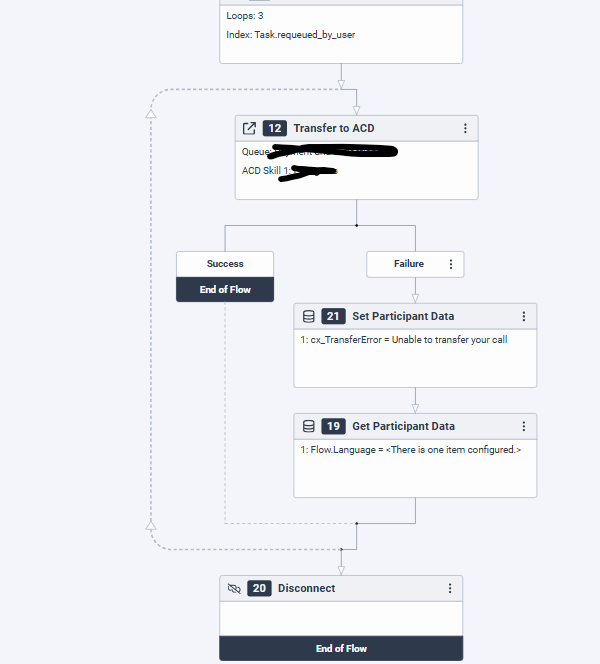This screenshot has width=600, height=664.
Task: Select the number 21 badge
Action: click(x=333, y=316)
